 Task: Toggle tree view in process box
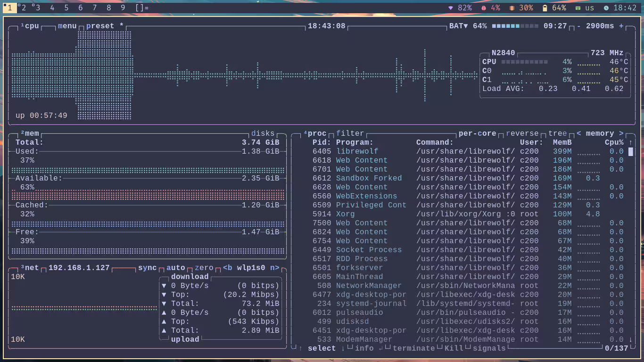(x=557, y=133)
